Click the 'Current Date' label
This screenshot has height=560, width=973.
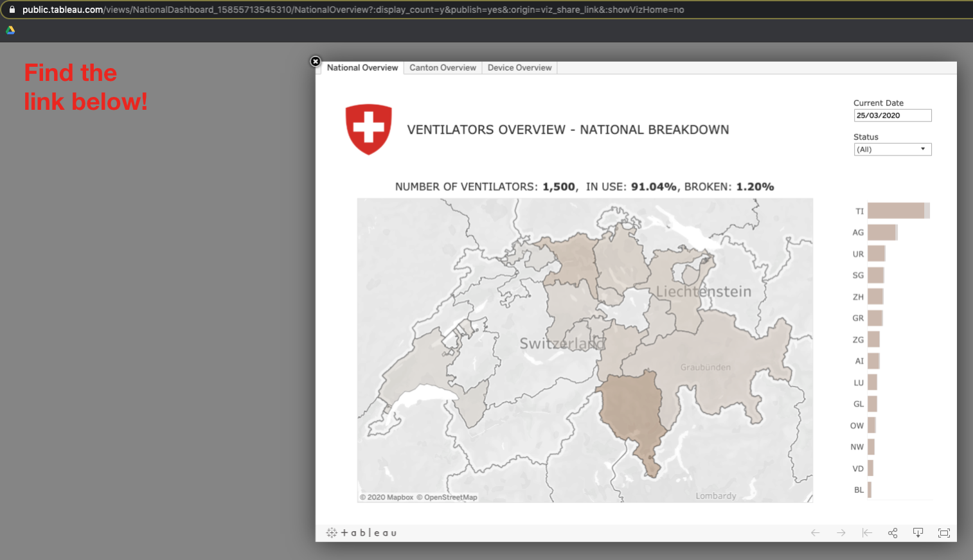pos(879,103)
